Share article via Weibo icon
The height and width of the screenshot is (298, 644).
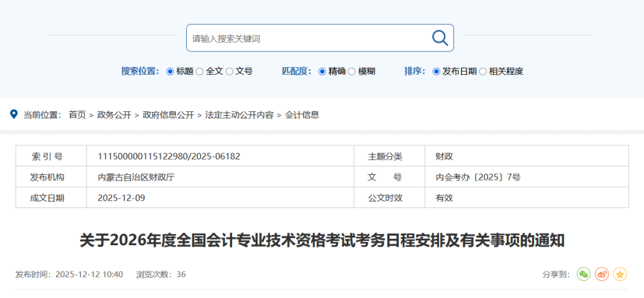click(602, 274)
